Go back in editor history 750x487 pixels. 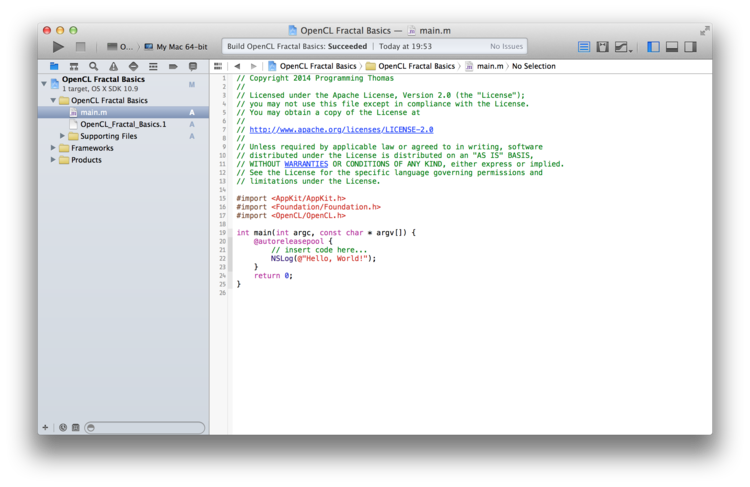(237, 66)
